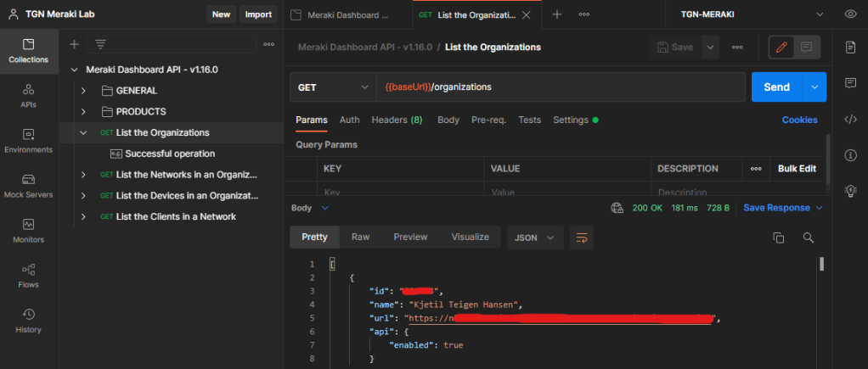Select the Raw response view tab
The height and width of the screenshot is (369, 868).
[360, 238]
